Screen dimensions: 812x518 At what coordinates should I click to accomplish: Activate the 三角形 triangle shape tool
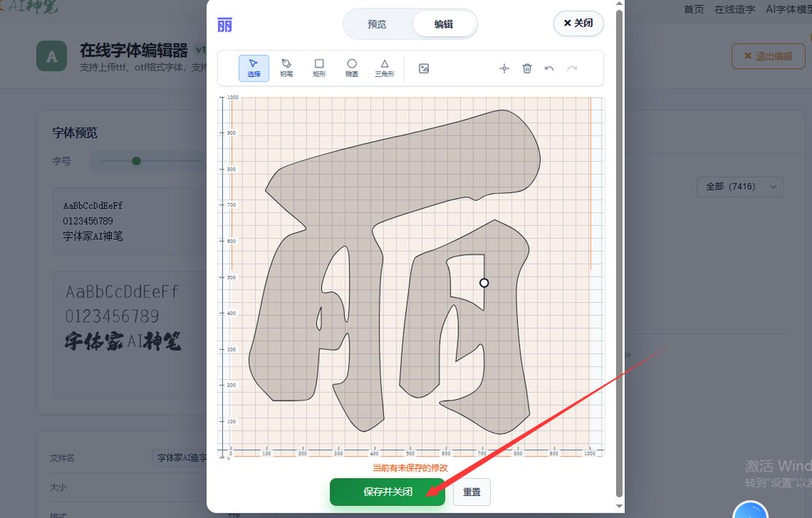[385, 68]
